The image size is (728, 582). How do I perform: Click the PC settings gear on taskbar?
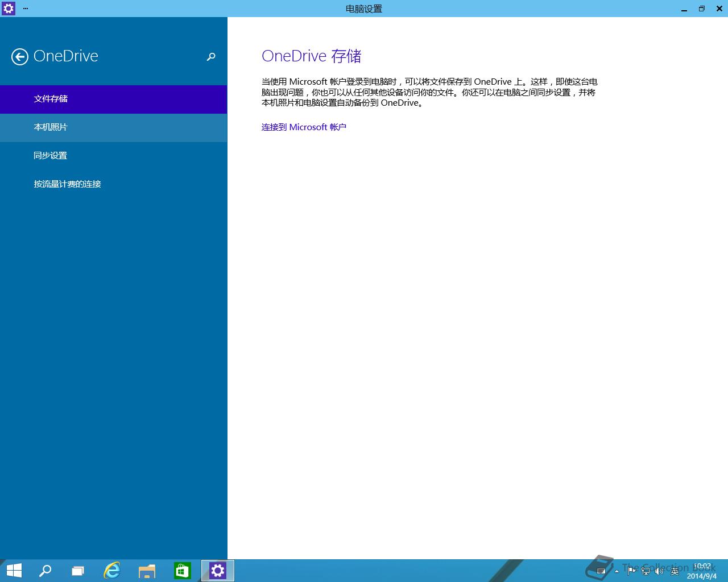218,571
